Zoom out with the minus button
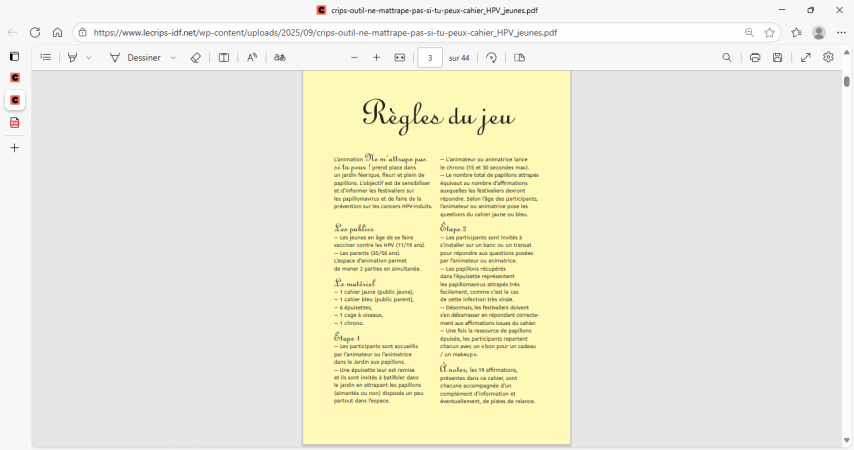 tap(354, 58)
